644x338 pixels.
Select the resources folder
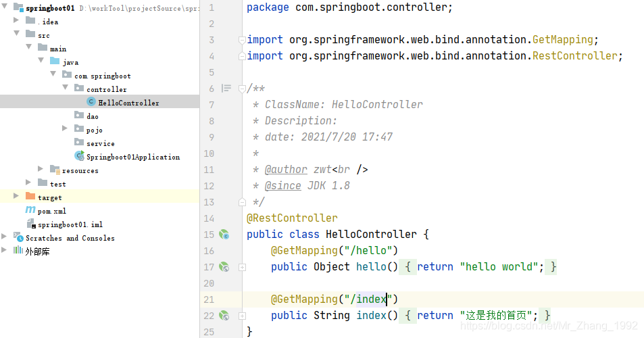click(80, 170)
